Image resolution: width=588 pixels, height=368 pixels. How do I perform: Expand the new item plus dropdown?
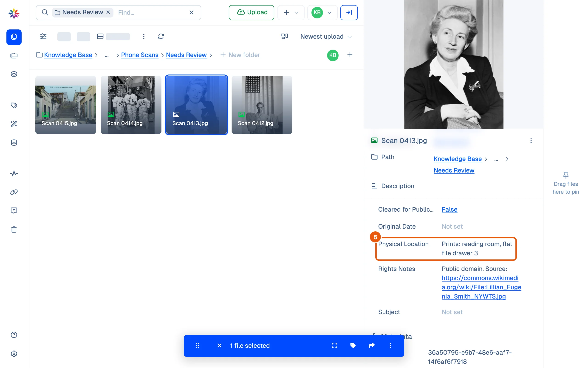[291, 12]
